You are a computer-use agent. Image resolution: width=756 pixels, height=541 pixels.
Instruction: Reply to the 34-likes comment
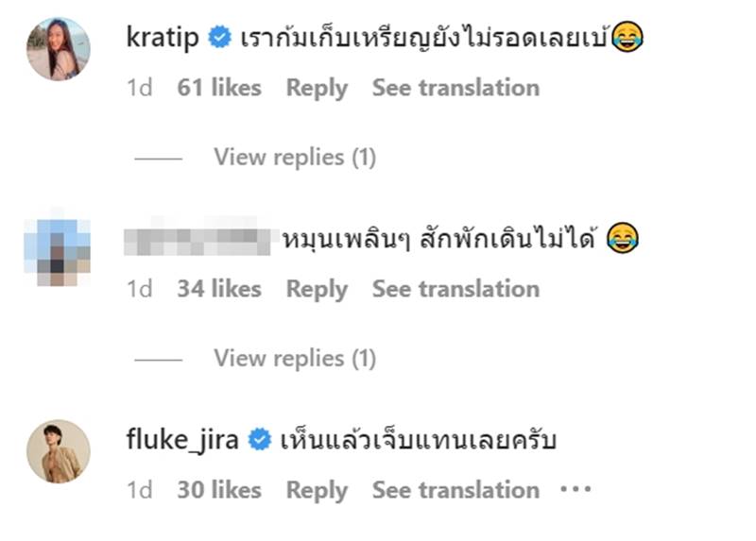[317, 289]
